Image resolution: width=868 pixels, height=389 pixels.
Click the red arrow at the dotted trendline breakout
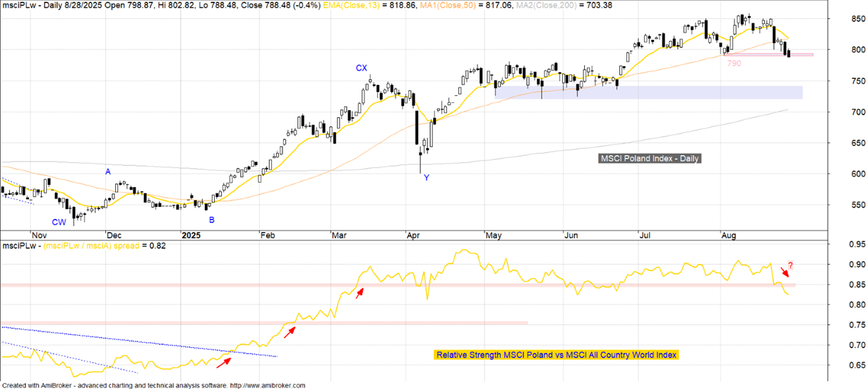click(223, 362)
